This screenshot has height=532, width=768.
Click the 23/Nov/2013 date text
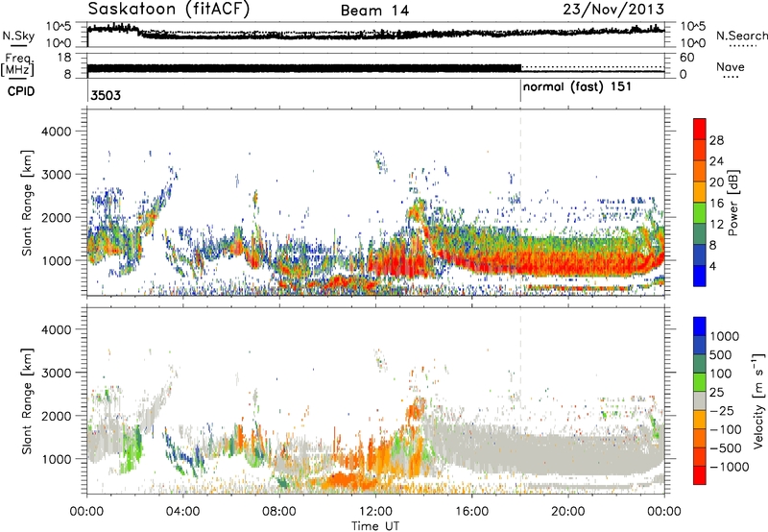[x=613, y=10]
